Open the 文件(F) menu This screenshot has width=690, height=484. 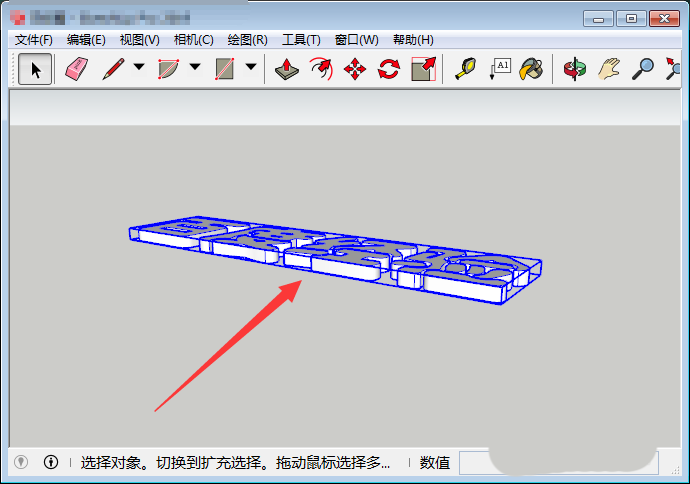[33, 40]
